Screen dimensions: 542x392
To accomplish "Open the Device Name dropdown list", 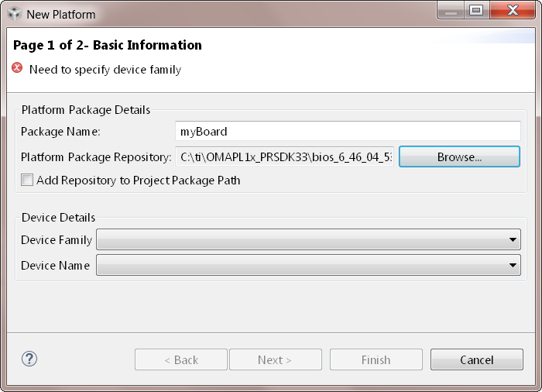I will coord(513,266).
